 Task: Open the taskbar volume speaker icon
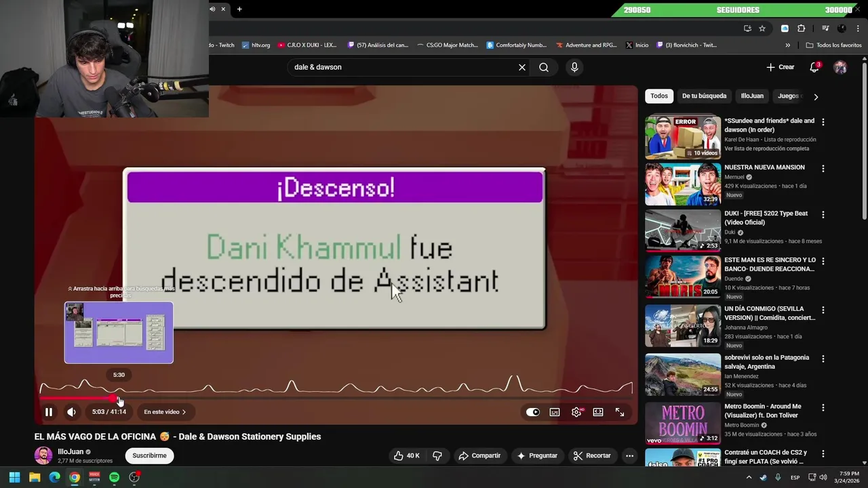[x=823, y=477]
